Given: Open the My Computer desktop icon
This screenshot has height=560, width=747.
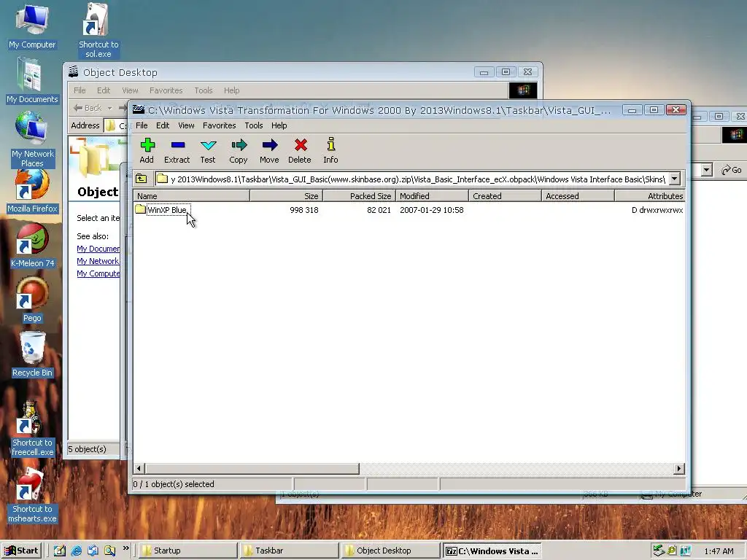Looking at the screenshot, I should (32, 27).
